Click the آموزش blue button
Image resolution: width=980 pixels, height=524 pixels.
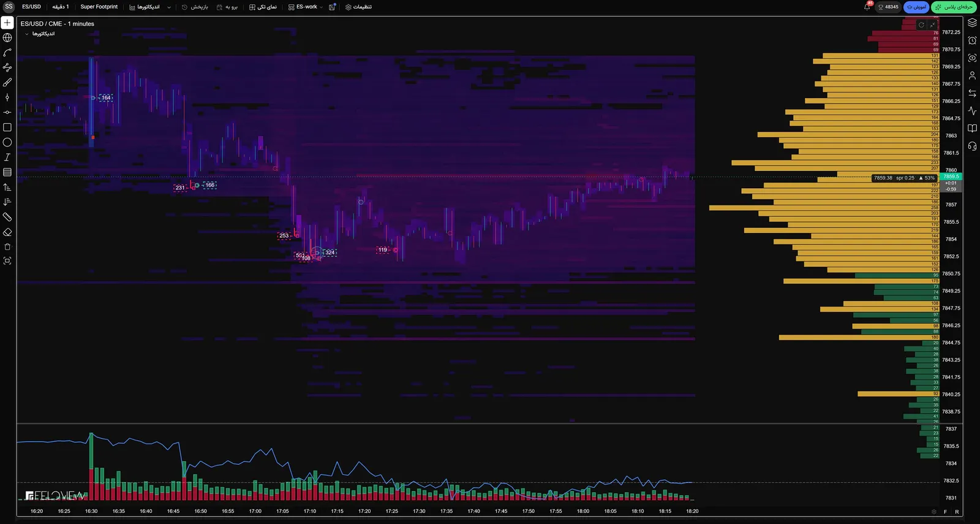click(x=916, y=7)
